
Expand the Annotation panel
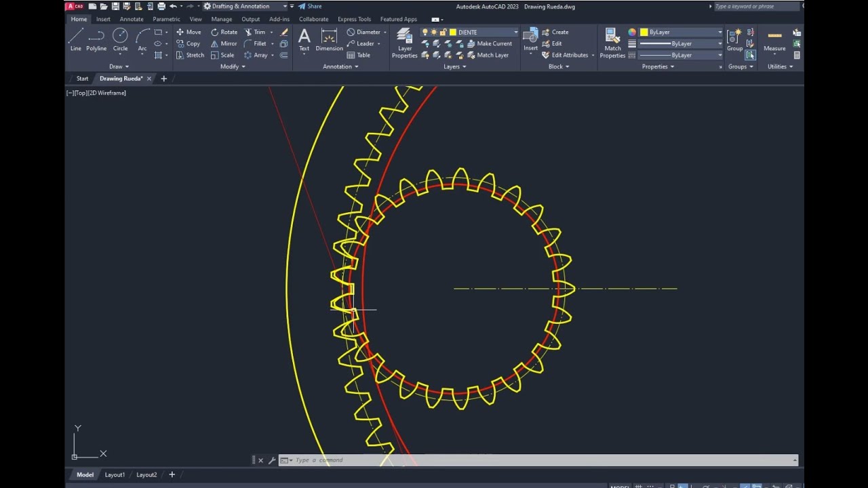tap(340, 66)
